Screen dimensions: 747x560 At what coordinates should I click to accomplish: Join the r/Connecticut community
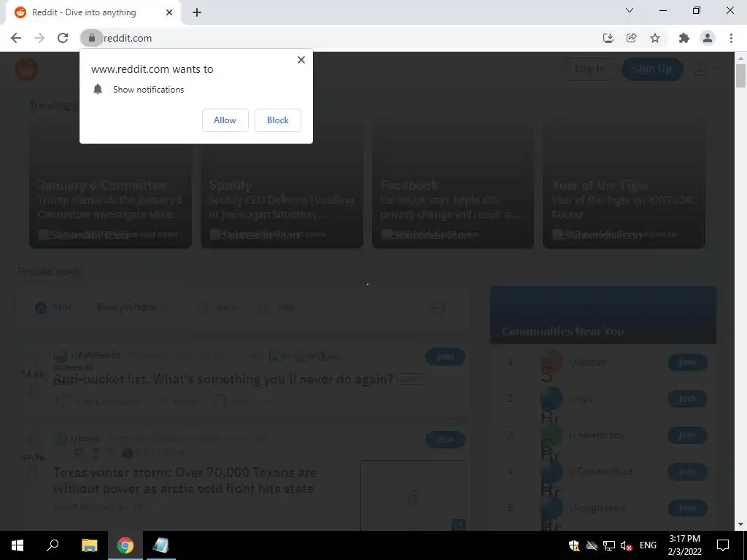[687, 472]
